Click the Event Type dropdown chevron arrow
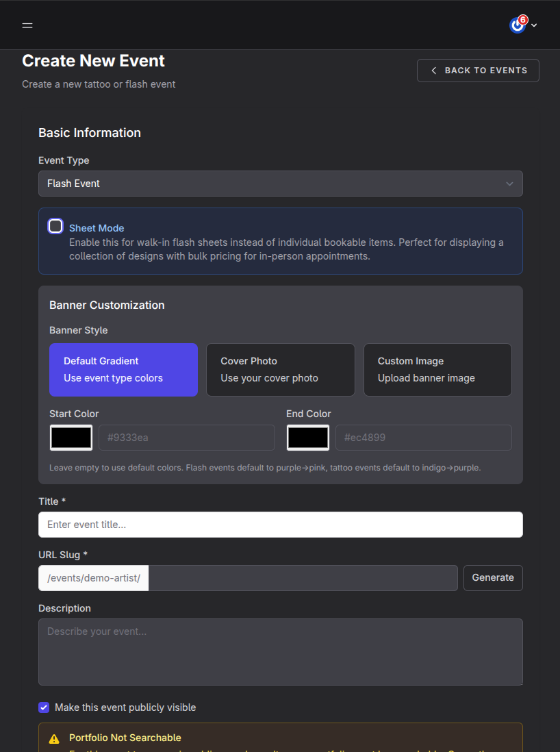The width and height of the screenshot is (560, 752). (x=509, y=184)
